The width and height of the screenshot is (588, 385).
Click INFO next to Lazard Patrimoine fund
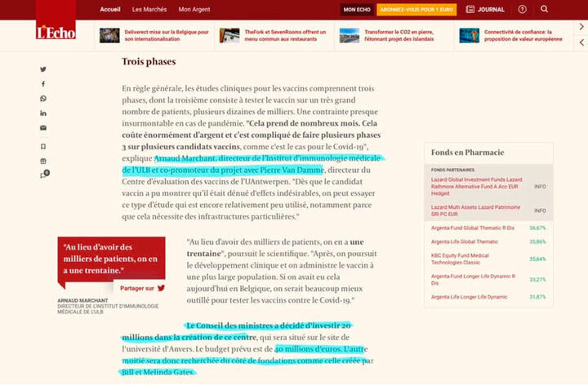coord(540,210)
